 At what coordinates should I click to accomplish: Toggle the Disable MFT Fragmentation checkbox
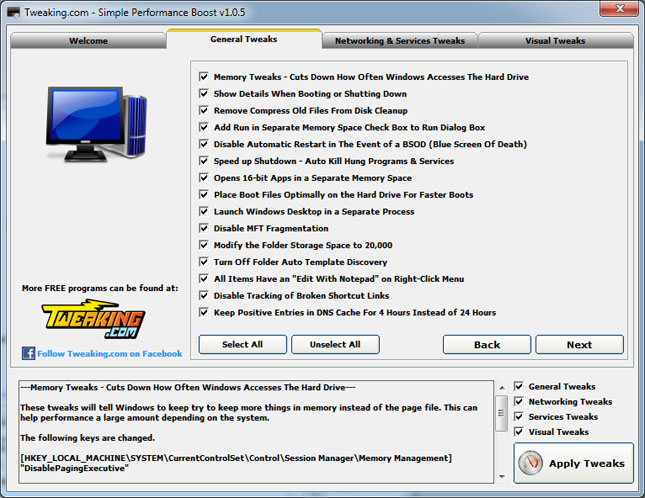point(204,229)
